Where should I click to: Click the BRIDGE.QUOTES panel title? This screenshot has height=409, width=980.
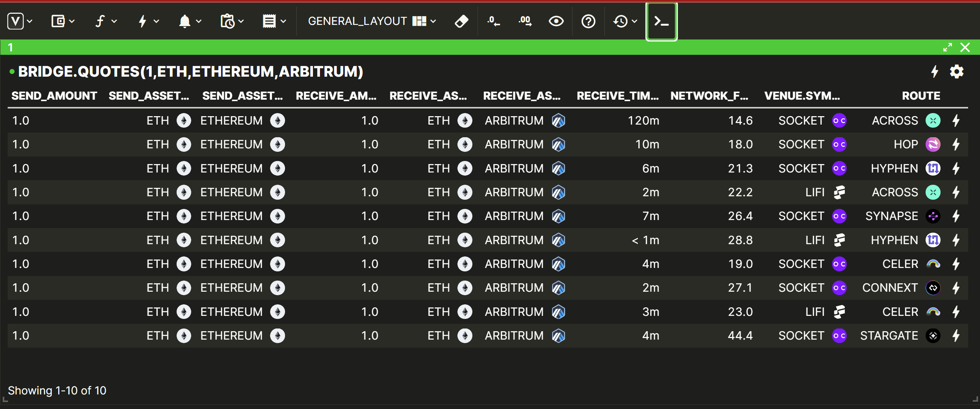tap(190, 71)
